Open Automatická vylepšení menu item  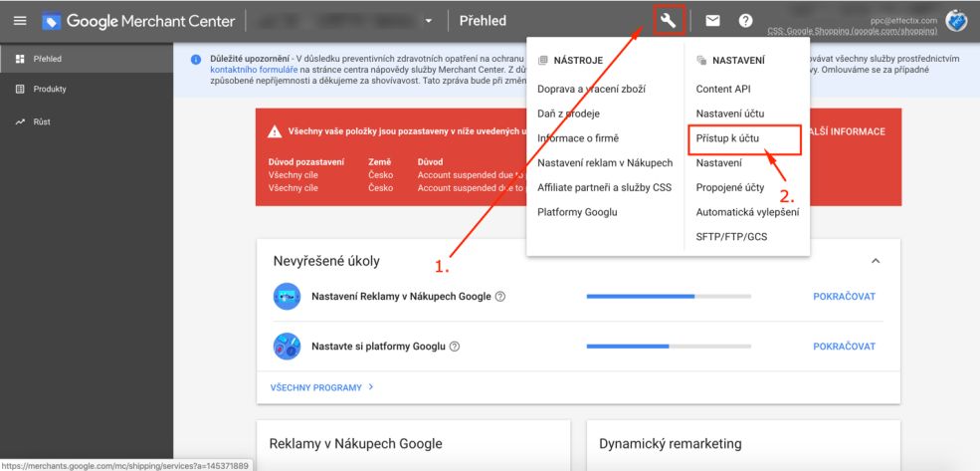(747, 212)
